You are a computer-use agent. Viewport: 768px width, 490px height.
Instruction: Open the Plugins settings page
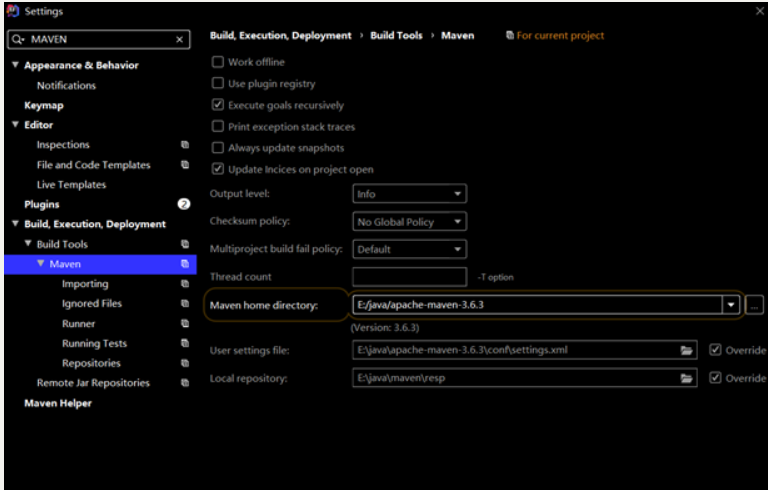click(42, 204)
